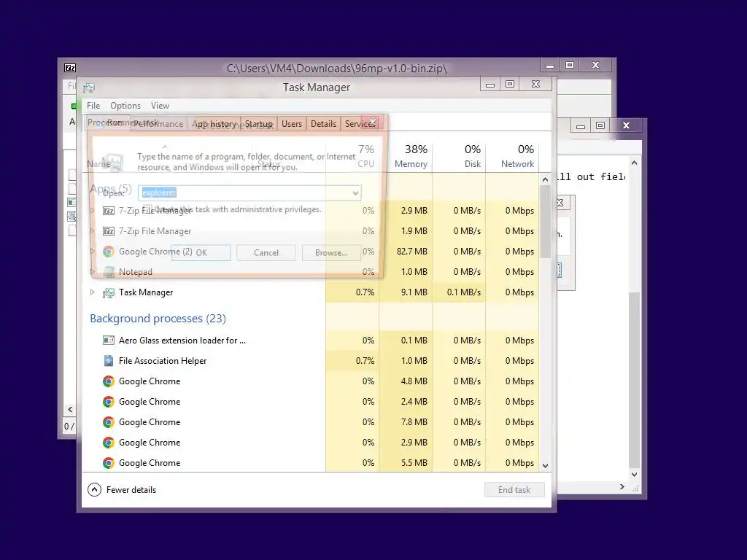The width and height of the screenshot is (747, 560).
Task: Click process list scroll-up arrow in Task Manager
Action: coord(546,179)
